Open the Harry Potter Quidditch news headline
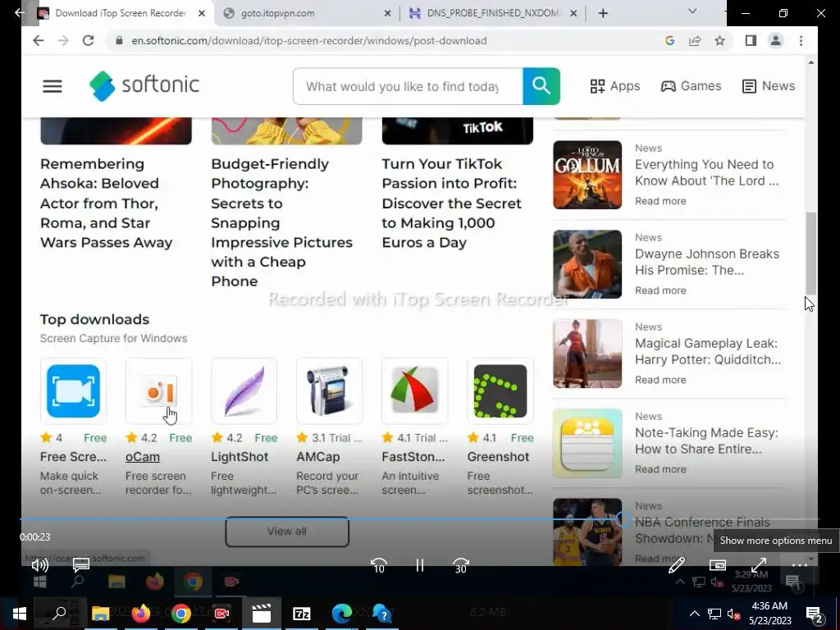Viewport: 840px width, 630px height. 708,351
